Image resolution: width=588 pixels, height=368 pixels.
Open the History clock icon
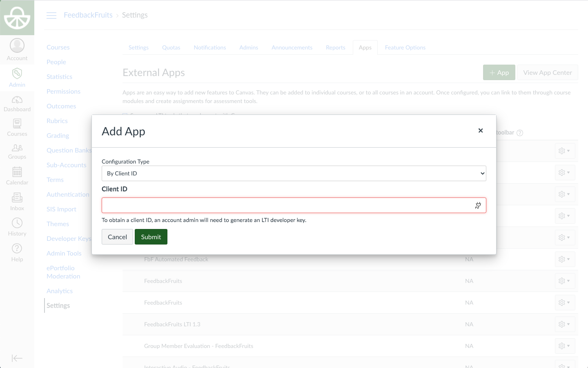(x=17, y=223)
